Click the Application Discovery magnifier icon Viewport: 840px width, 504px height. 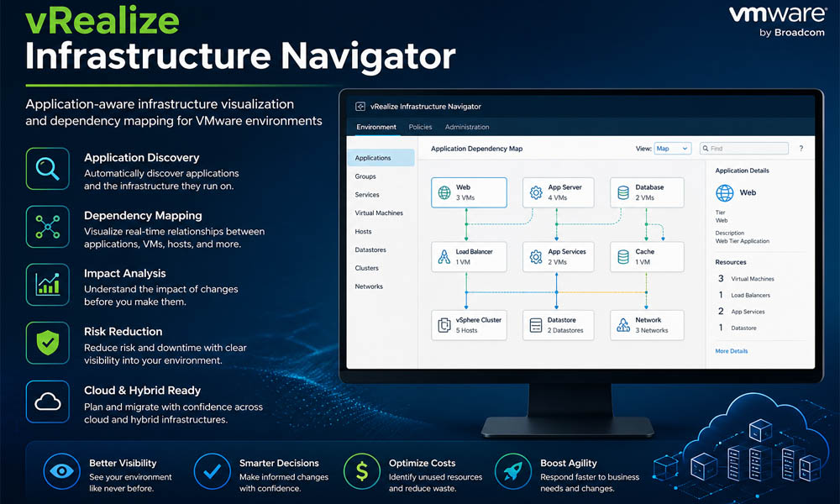(x=48, y=168)
